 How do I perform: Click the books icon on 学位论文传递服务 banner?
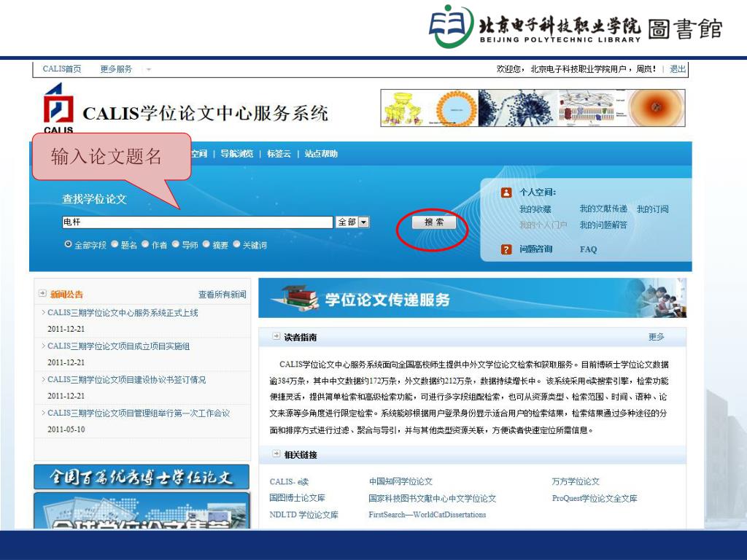298,298
